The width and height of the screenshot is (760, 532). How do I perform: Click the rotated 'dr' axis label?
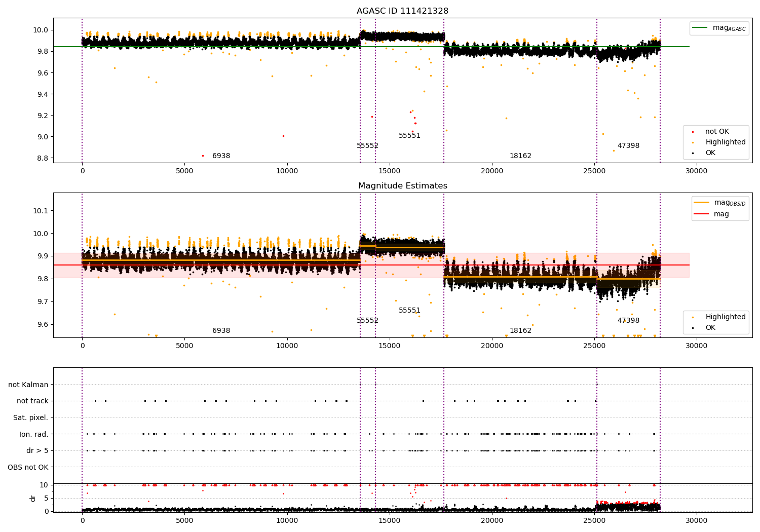[32, 498]
